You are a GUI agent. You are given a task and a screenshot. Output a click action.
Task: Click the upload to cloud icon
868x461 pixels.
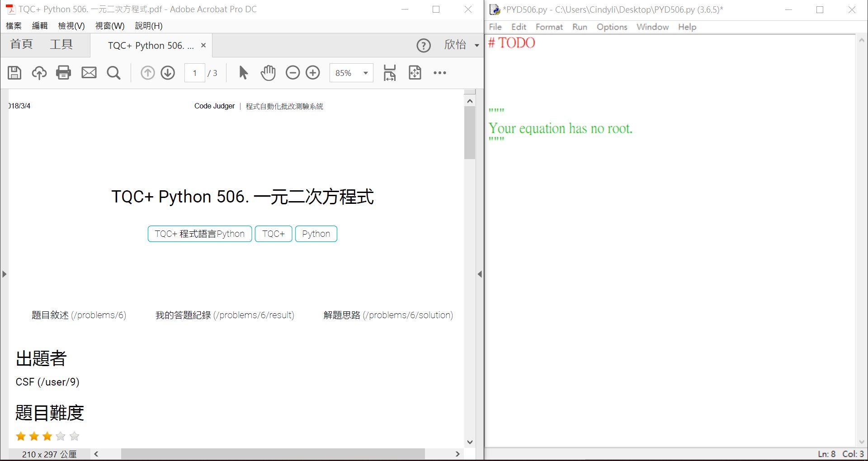(x=39, y=73)
